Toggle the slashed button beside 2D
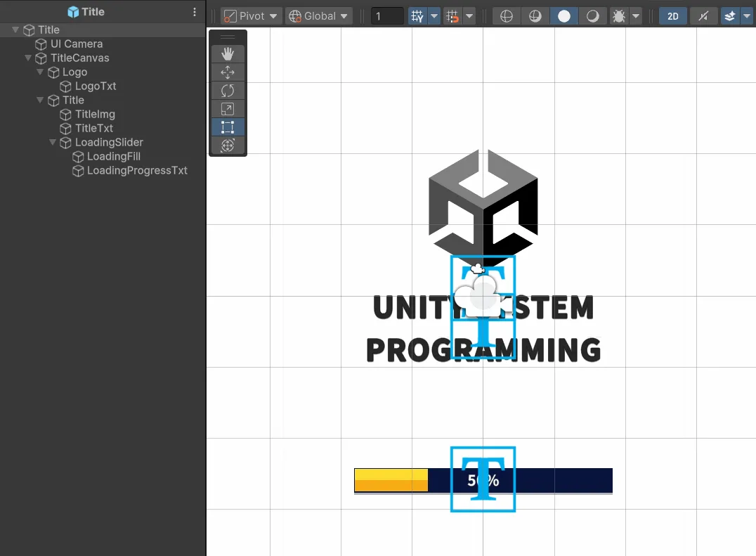756x556 pixels. click(x=703, y=16)
